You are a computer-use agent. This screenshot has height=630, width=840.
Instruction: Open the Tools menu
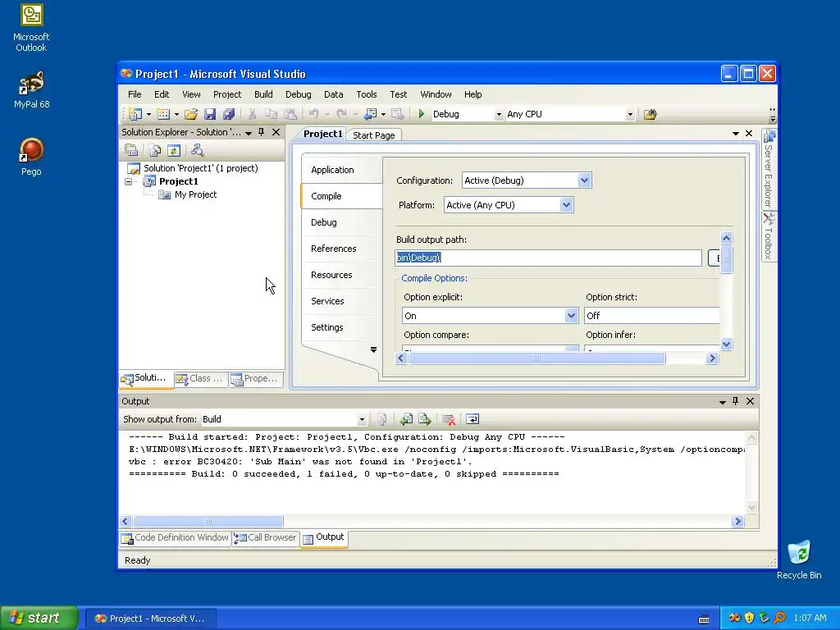point(367,94)
